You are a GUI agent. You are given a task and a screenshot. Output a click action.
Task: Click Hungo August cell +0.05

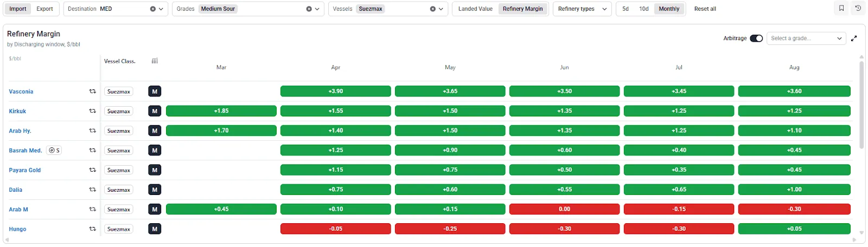794,229
